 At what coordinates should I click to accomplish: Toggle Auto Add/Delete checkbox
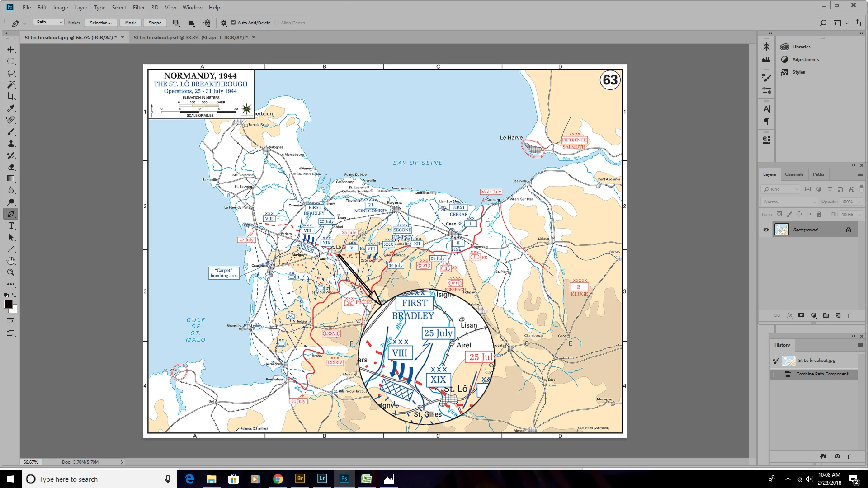click(x=233, y=23)
